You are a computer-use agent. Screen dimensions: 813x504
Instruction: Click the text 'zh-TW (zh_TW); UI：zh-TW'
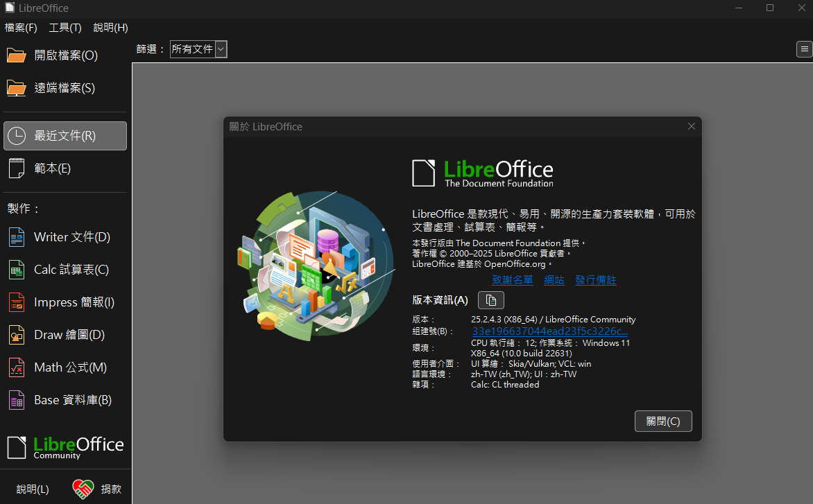pos(524,374)
